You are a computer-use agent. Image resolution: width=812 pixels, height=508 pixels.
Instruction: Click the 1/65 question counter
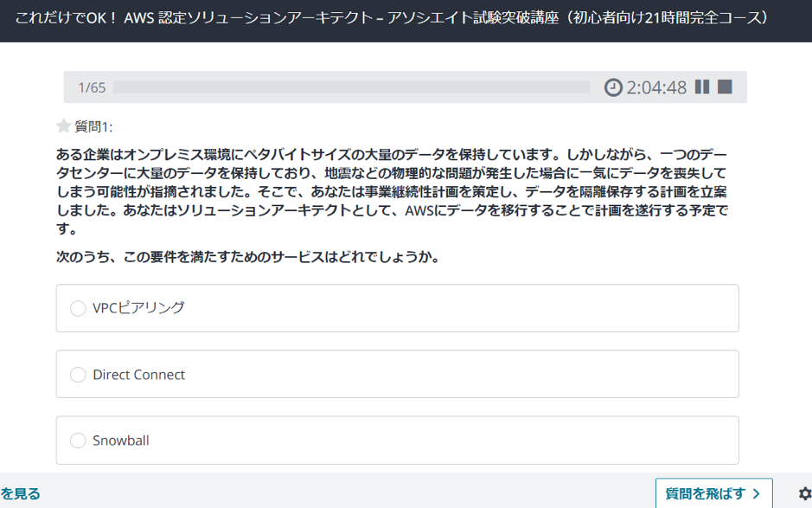pyautogui.click(x=92, y=87)
